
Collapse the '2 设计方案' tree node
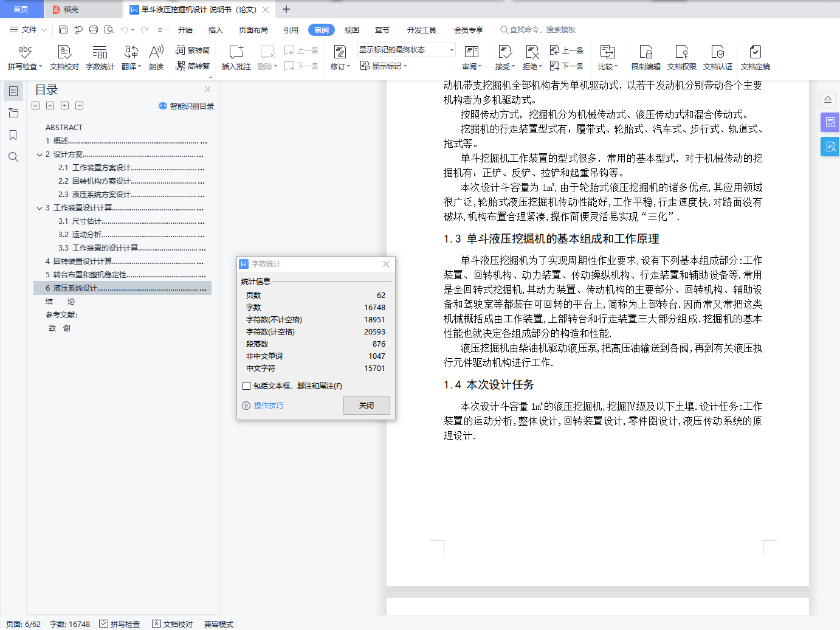(x=40, y=155)
